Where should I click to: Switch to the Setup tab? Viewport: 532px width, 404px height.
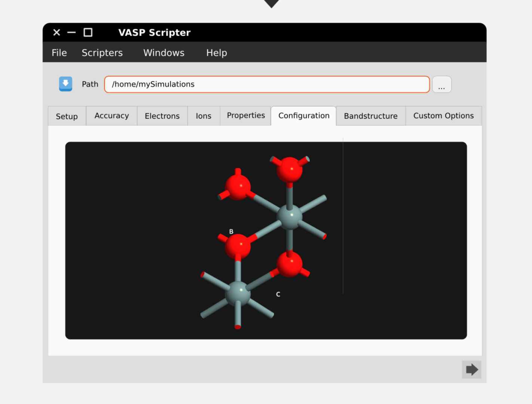pyautogui.click(x=67, y=116)
